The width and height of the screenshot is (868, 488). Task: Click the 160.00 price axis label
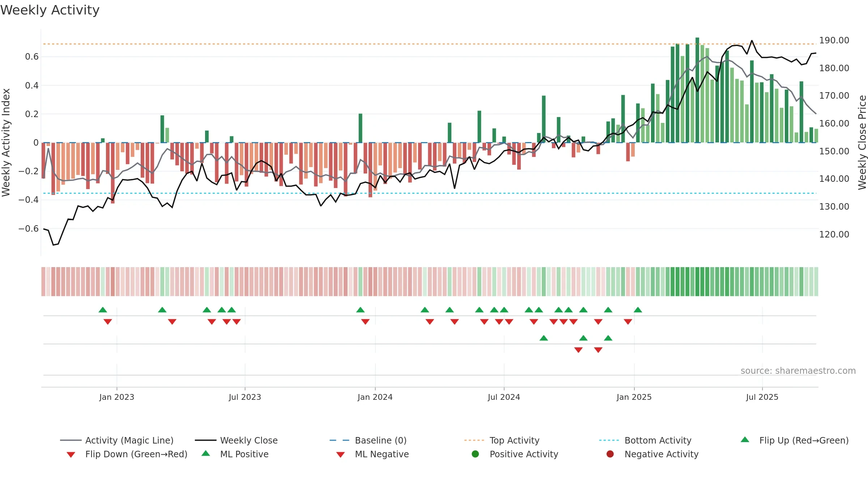(834, 124)
